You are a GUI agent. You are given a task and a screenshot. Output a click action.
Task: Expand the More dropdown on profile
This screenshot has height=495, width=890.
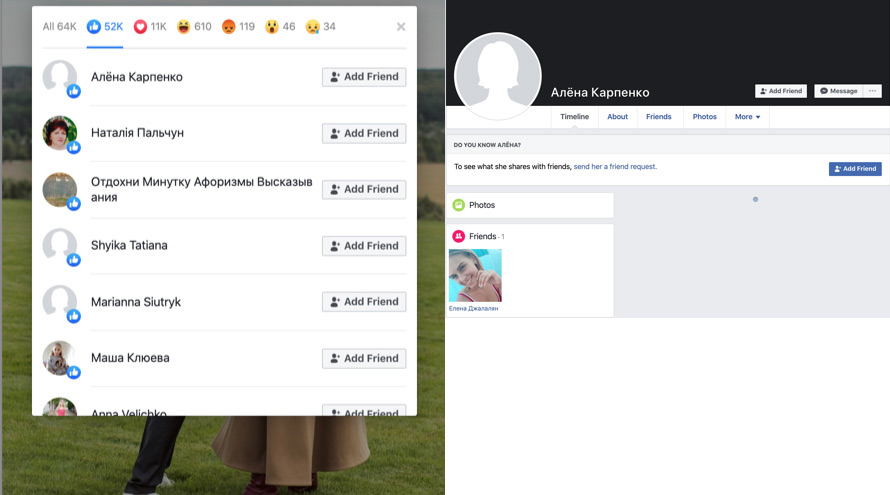(747, 117)
